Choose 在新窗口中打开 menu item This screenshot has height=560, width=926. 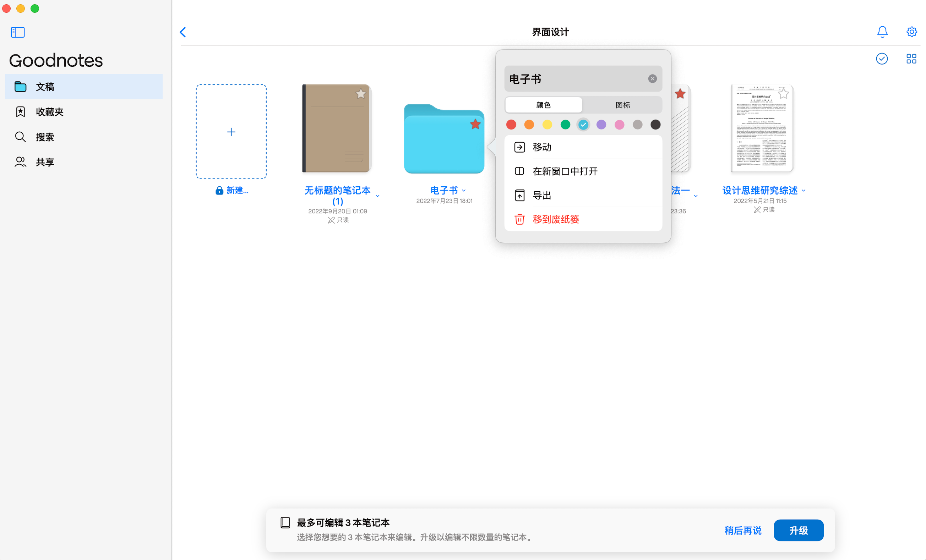pyautogui.click(x=583, y=171)
